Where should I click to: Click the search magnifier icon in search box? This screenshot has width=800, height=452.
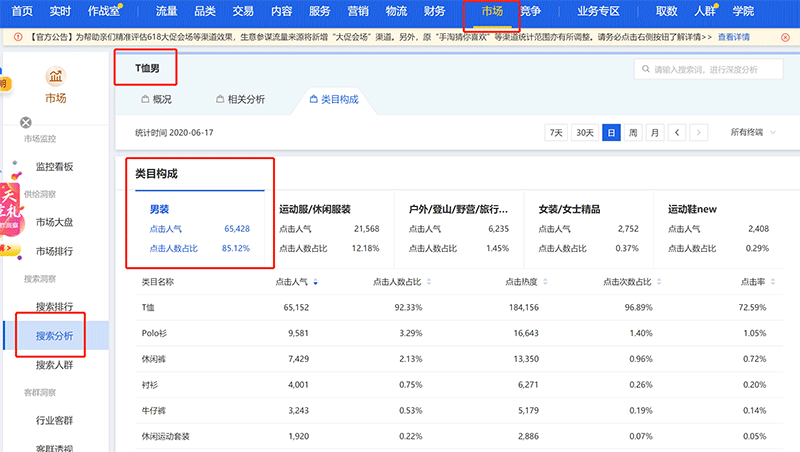point(644,70)
